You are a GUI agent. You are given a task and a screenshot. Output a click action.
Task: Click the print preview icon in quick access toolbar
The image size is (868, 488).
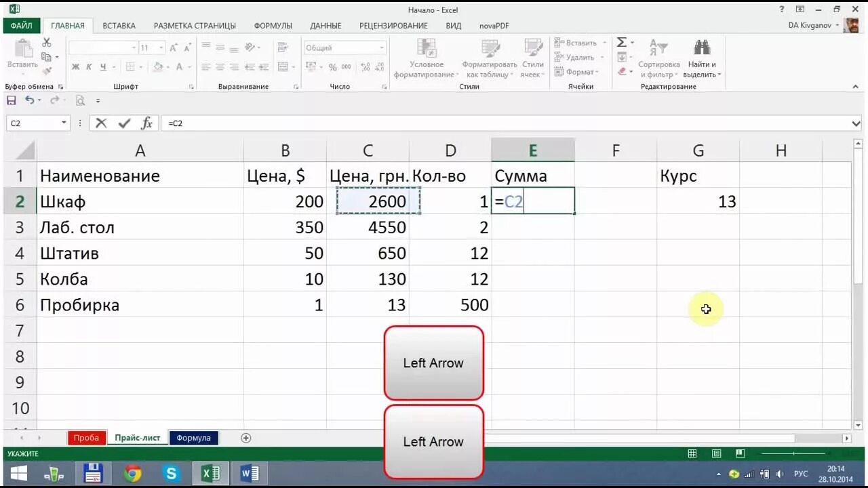tap(80, 100)
